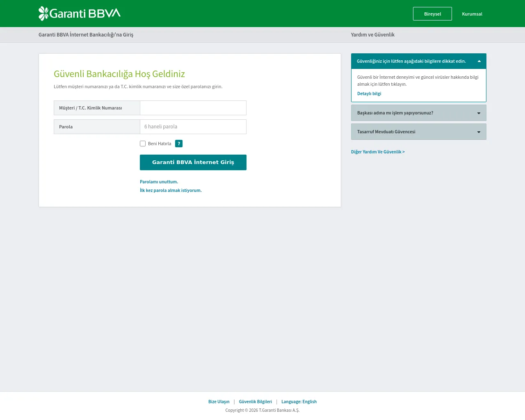
Task: Focus the Müşteri / T.C. Kimlik Numarası field
Action: tap(193, 108)
